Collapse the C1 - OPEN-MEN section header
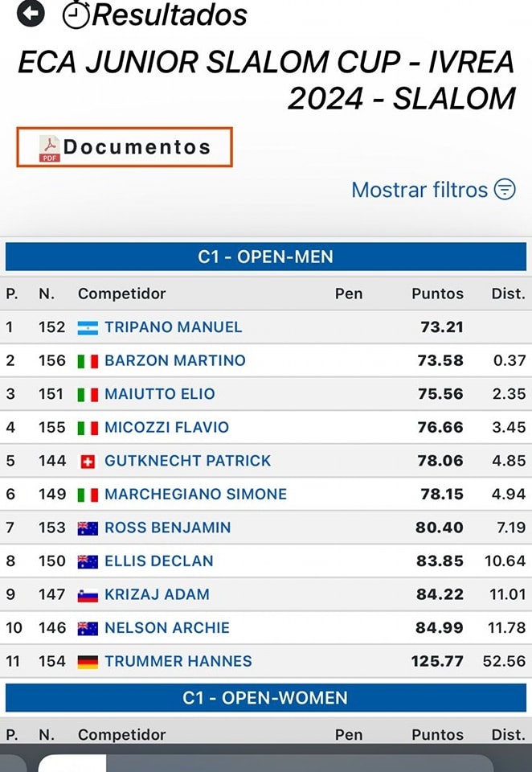 click(x=266, y=257)
